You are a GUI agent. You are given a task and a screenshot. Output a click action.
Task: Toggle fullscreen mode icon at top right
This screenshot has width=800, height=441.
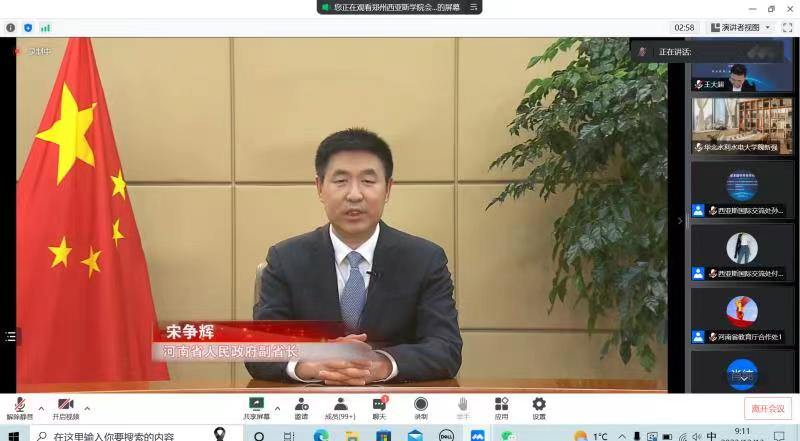tap(787, 27)
